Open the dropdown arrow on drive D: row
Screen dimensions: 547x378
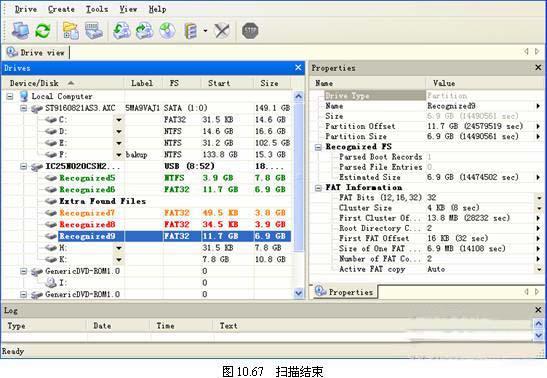click(119, 131)
